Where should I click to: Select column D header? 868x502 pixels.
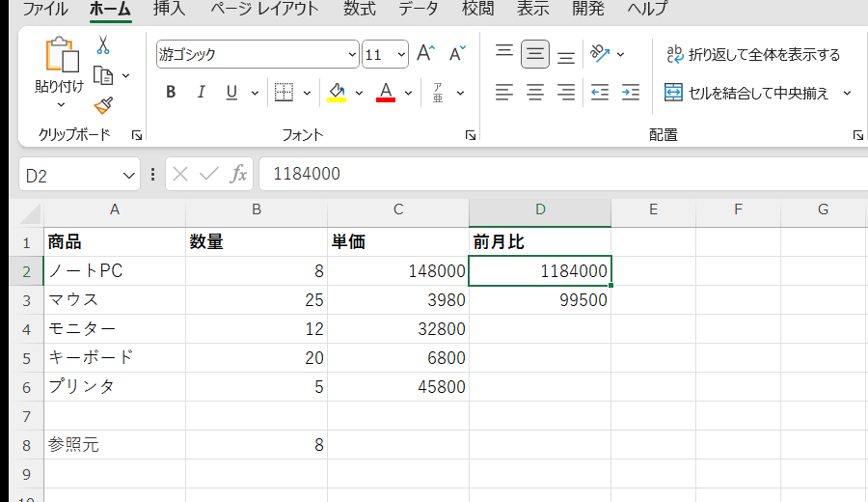tap(540, 209)
